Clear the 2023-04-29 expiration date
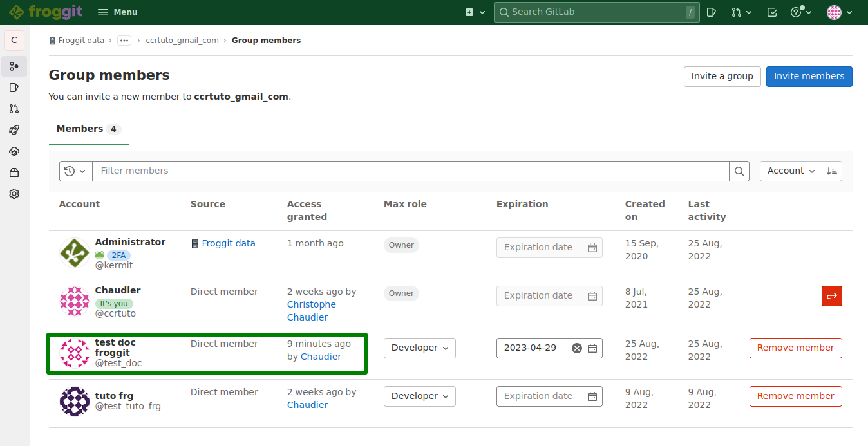The image size is (868, 446). (577, 348)
